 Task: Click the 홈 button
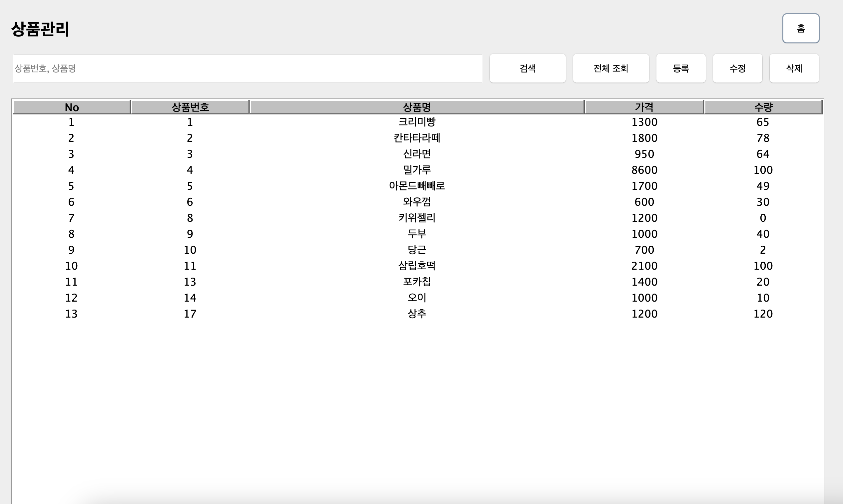(800, 29)
